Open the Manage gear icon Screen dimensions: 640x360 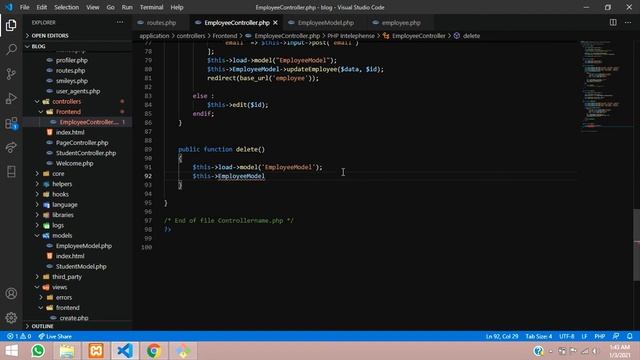[11, 317]
